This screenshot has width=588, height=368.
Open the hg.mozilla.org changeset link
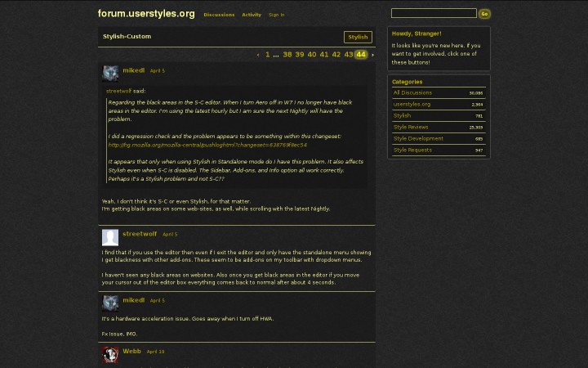[x=207, y=145]
